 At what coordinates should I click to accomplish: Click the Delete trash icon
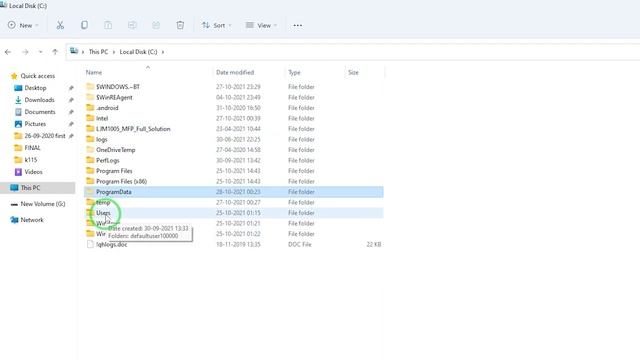coord(180,25)
